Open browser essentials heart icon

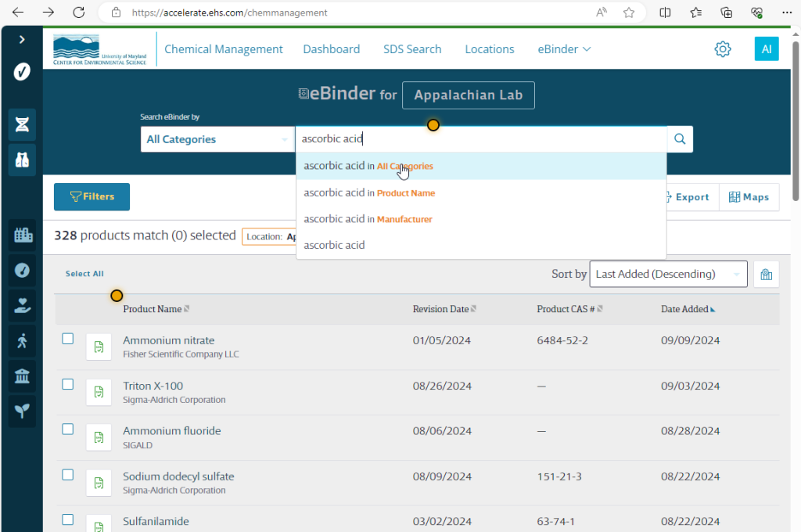[757, 13]
